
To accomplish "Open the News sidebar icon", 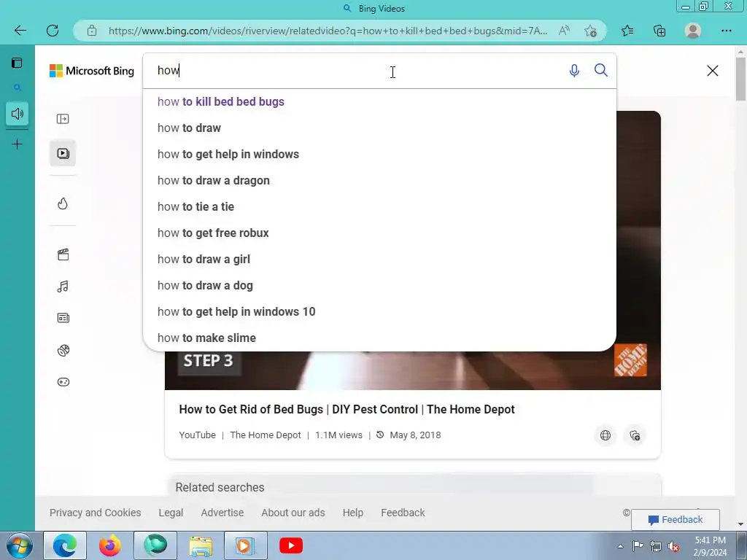I will (63, 318).
